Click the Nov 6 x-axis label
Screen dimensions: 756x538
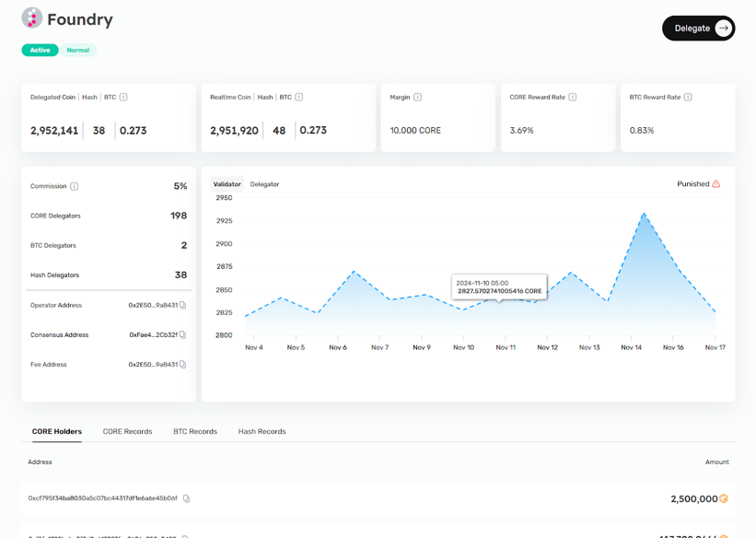click(x=338, y=347)
